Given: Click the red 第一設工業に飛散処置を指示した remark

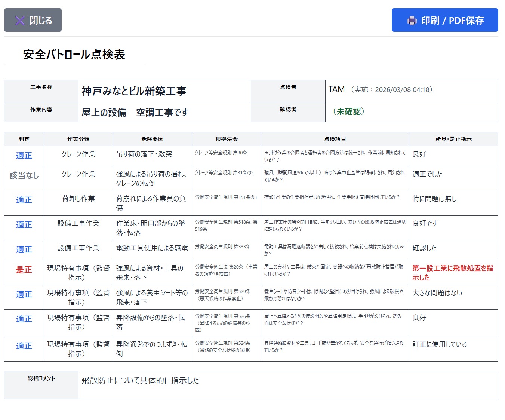Looking at the screenshot, I should click(452, 273).
